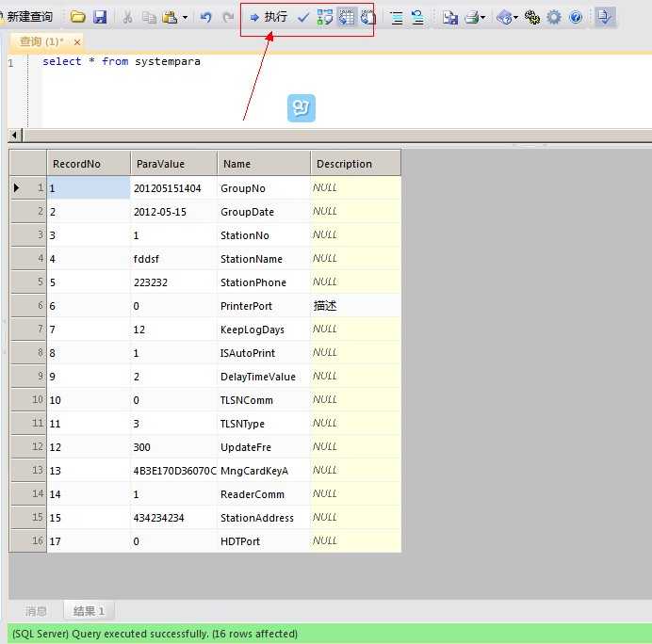Open a file with the folder icon
Viewport: 652px width, 644px height.
pos(78,17)
